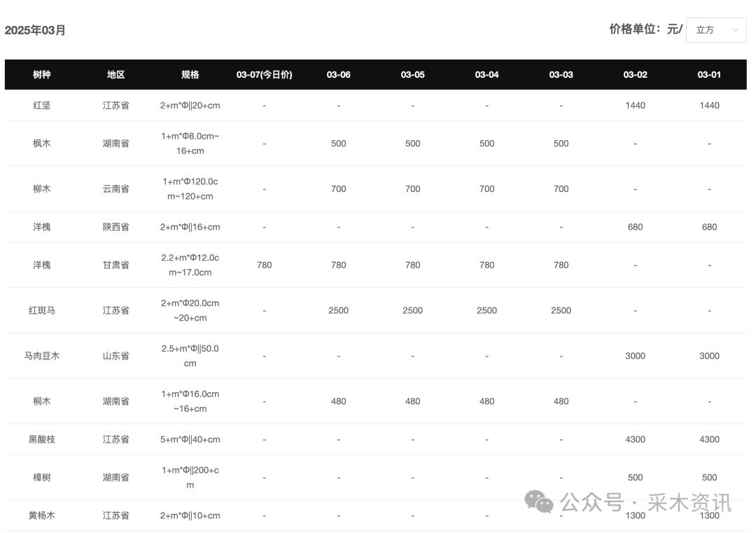Select the 03-05 column header

click(x=413, y=75)
